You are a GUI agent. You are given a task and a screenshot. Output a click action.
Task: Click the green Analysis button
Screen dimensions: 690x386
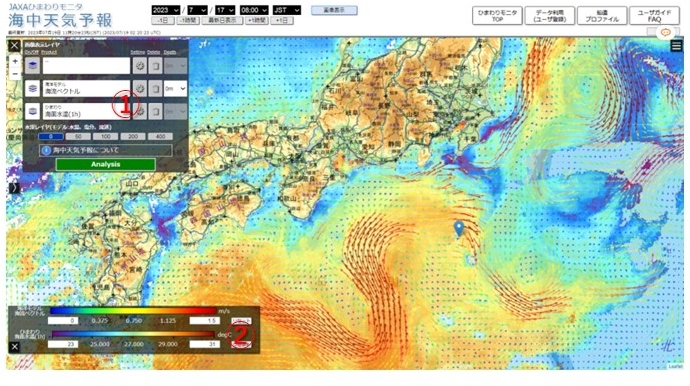tap(106, 164)
